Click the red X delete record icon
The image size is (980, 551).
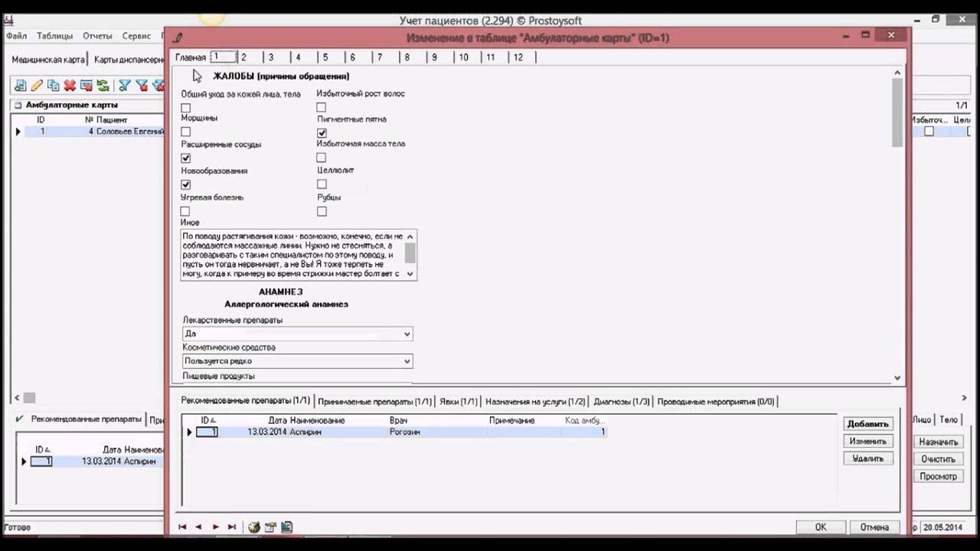point(70,86)
